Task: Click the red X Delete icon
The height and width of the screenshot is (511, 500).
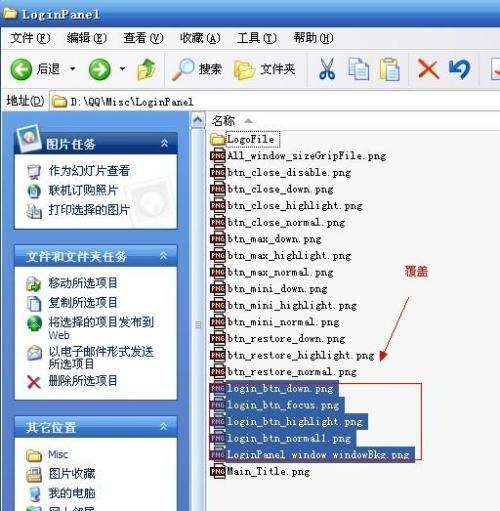Action: coord(428,69)
